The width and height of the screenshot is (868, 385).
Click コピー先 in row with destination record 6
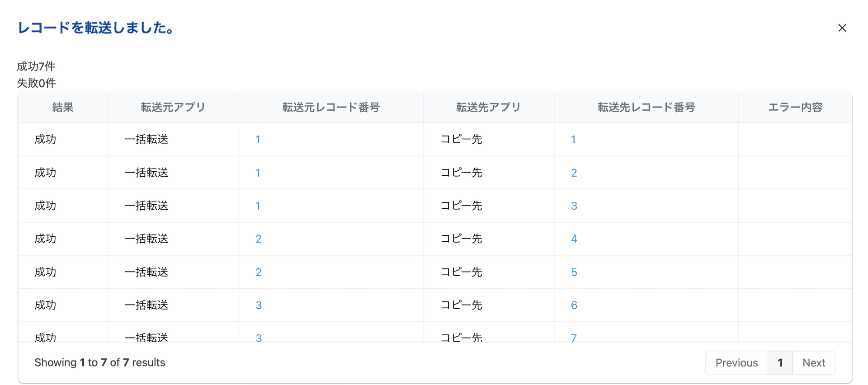(x=461, y=305)
